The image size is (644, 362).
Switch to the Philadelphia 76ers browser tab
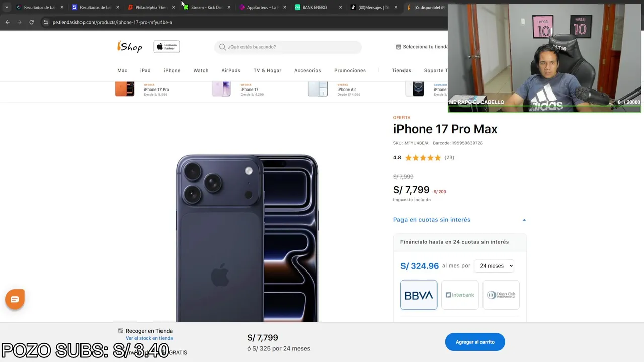pyautogui.click(x=151, y=7)
